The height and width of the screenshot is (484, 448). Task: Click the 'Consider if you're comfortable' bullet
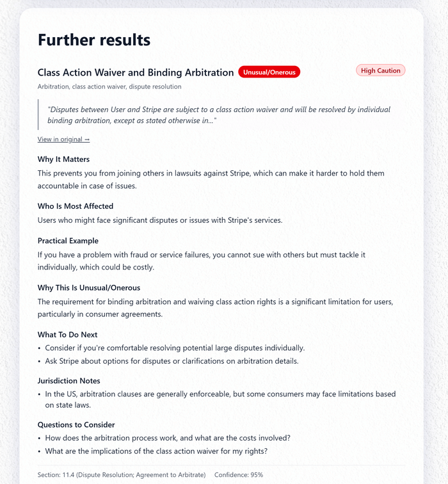[175, 348]
